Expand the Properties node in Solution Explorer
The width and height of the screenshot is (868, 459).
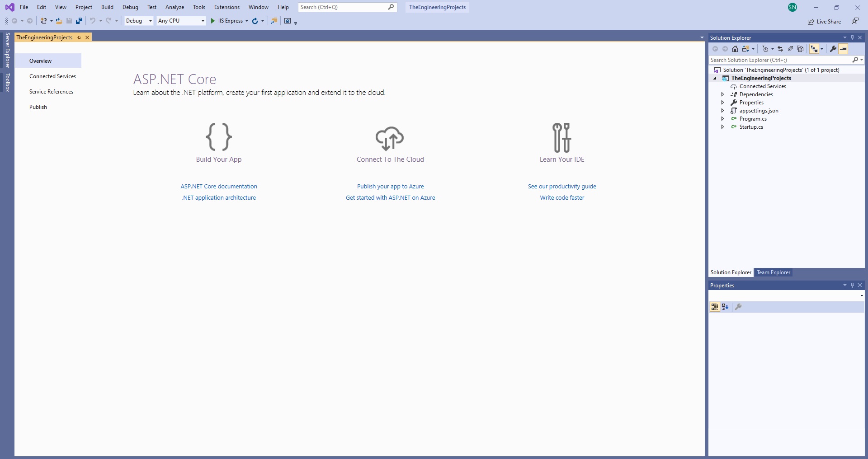point(722,103)
